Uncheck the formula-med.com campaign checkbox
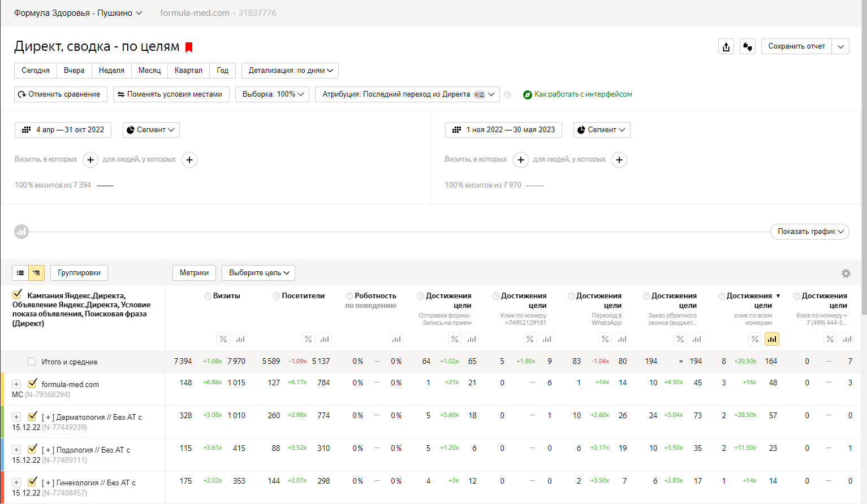 coord(32,384)
